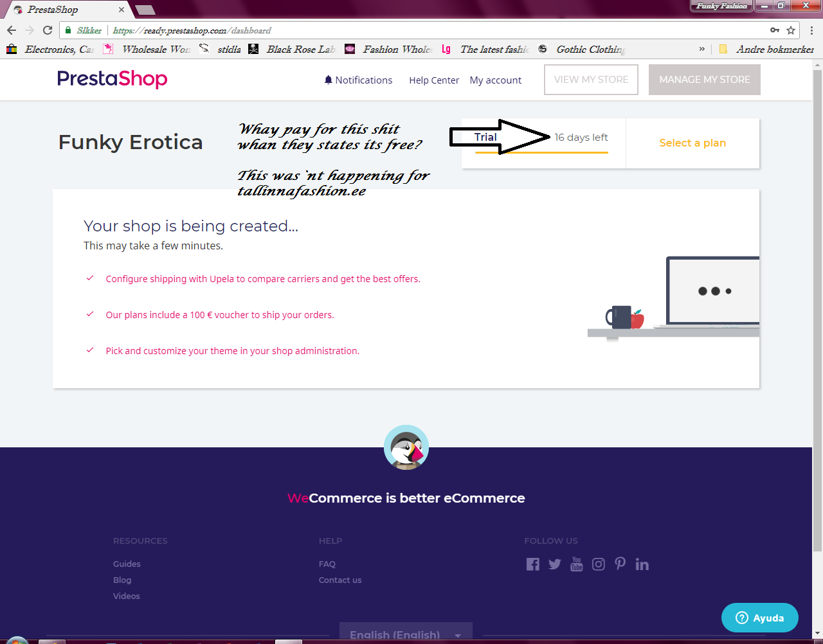Viewport: 823px width, 644px height.
Task: Open stidia bookmark
Action: 221,49
